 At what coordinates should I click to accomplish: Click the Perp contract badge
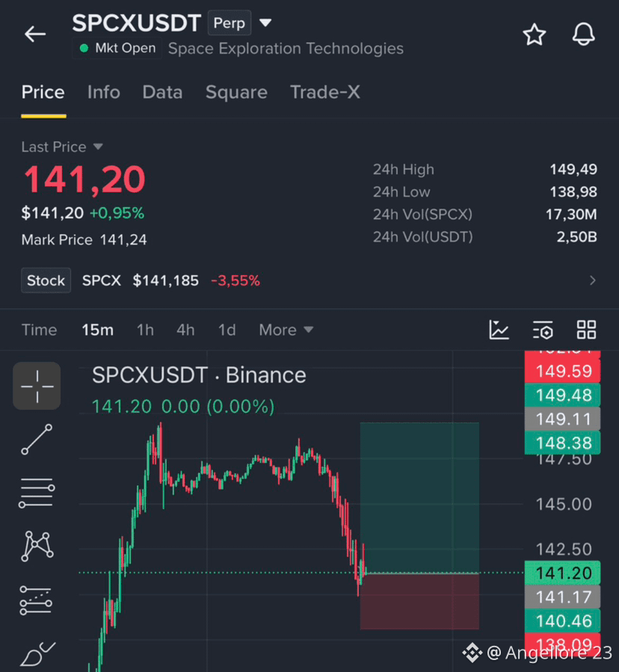tap(230, 22)
